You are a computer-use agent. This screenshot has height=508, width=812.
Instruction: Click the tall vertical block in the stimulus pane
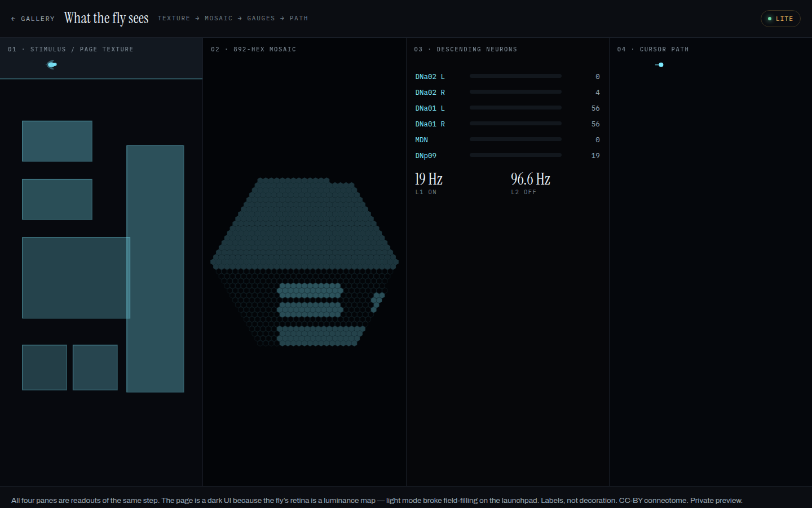click(155, 269)
